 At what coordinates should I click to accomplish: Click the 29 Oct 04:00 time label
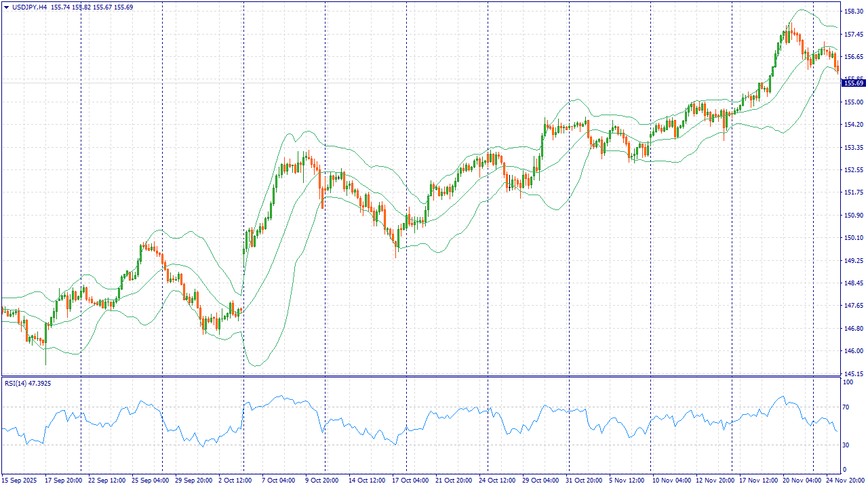coord(539,481)
